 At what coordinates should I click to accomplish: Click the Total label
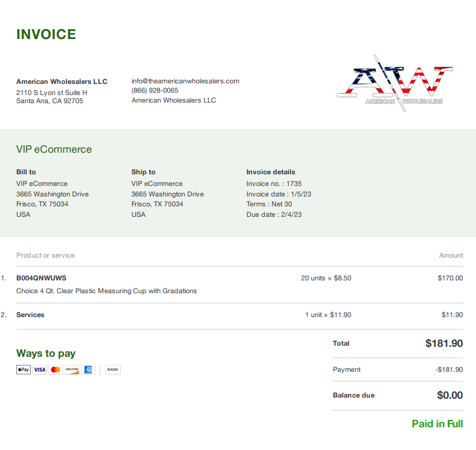click(x=341, y=343)
